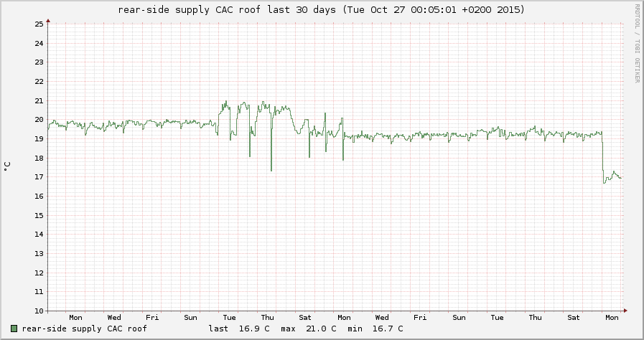Click the y-axis value 19

click(39, 138)
